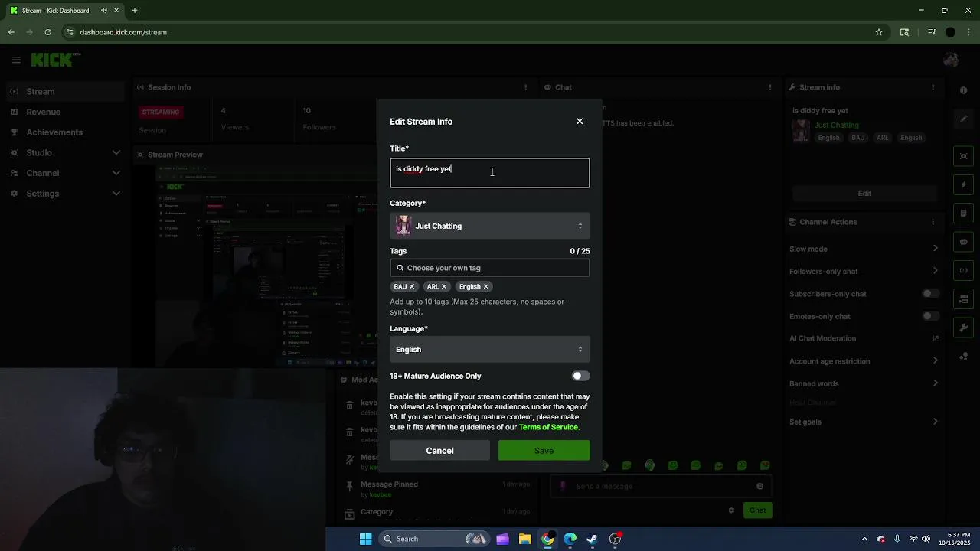Reload the dashboard page
980x551 pixels.
[x=47, y=32]
